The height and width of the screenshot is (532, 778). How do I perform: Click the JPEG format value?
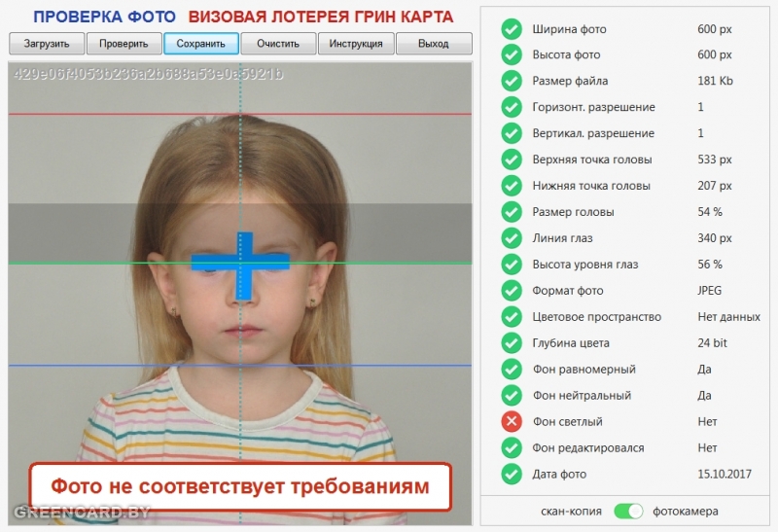[x=710, y=291]
